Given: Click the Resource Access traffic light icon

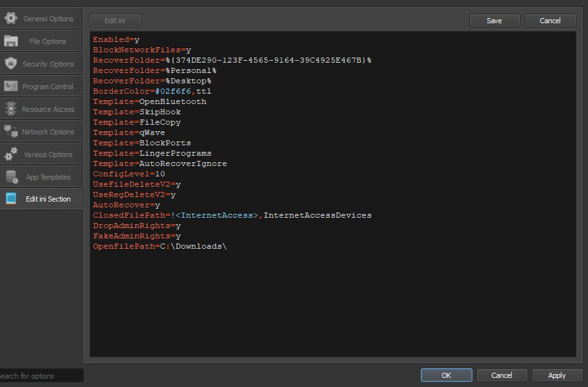Looking at the screenshot, I should coord(10,109).
